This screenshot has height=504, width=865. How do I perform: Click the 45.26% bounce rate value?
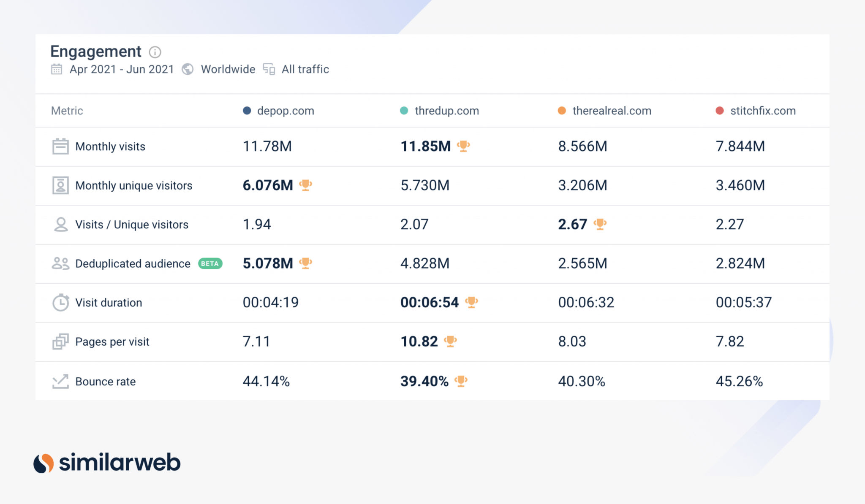coord(739,381)
